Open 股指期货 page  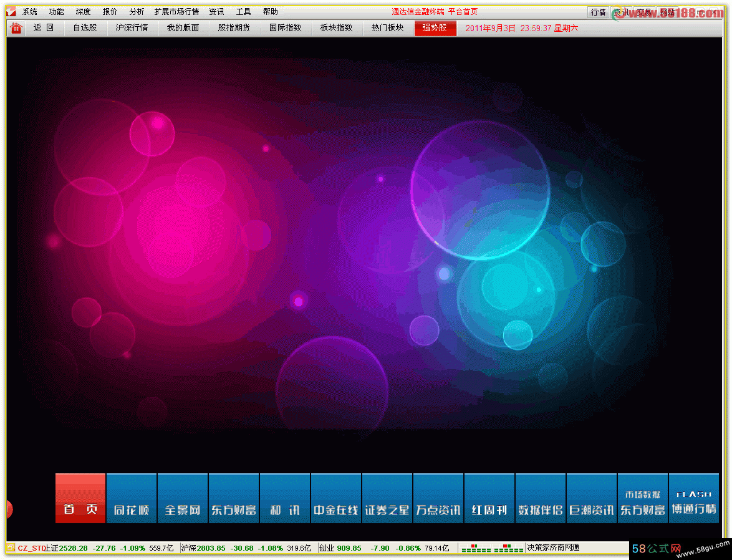click(234, 28)
